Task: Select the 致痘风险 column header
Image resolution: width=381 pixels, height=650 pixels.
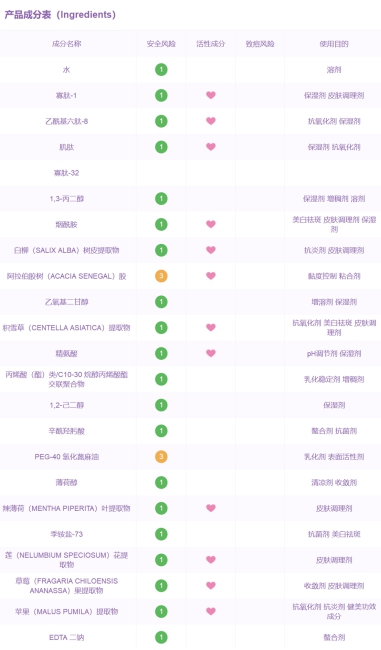Action: tap(260, 44)
